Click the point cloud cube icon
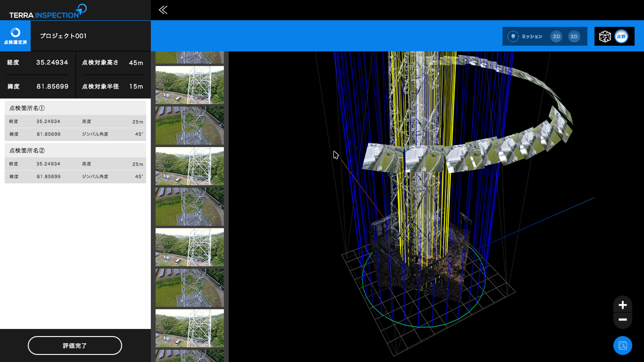The image size is (644, 362). [x=605, y=36]
